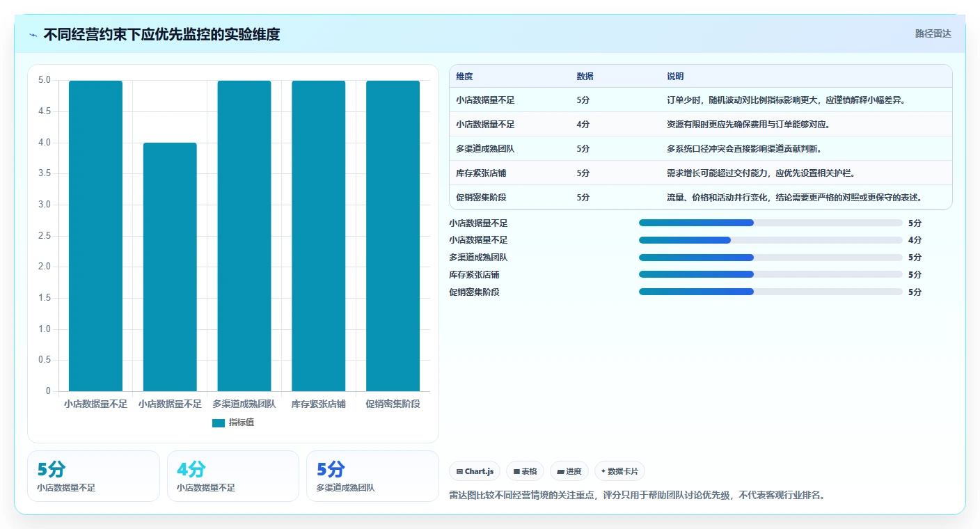Click the chart bar for 库存紧张店铺

point(319,235)
